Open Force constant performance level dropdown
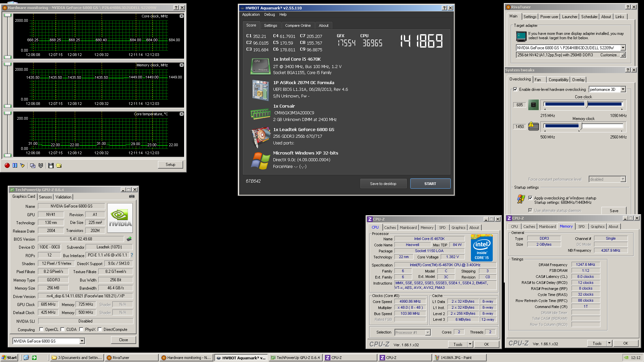 623,179
